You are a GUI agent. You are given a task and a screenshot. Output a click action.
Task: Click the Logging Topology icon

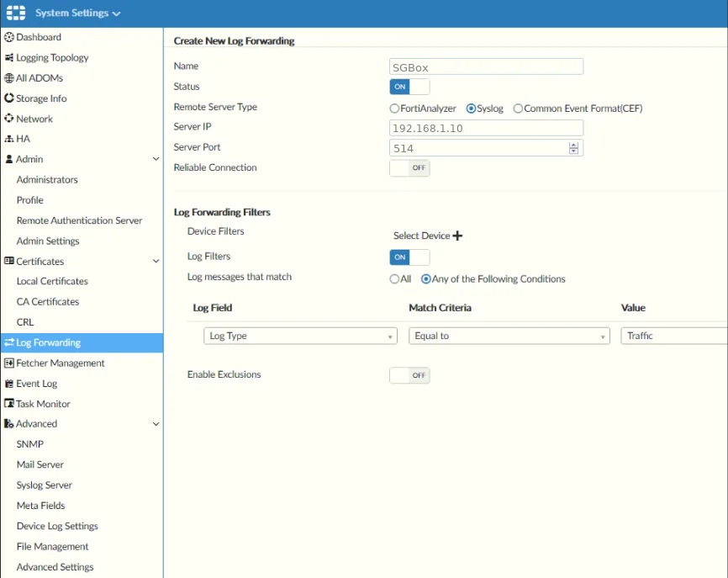[9, 58]
